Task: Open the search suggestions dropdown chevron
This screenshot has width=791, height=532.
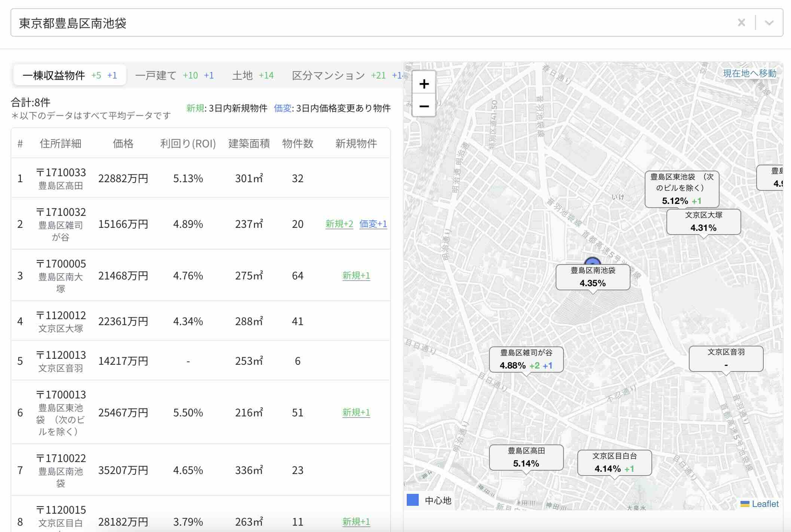Action: pos(769,23)
